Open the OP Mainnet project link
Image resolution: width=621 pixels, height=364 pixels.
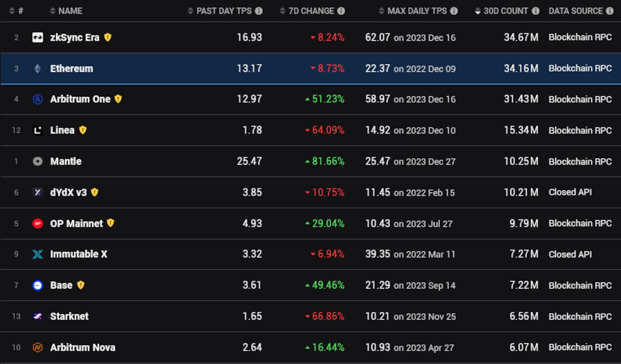(x=76, y=223)
